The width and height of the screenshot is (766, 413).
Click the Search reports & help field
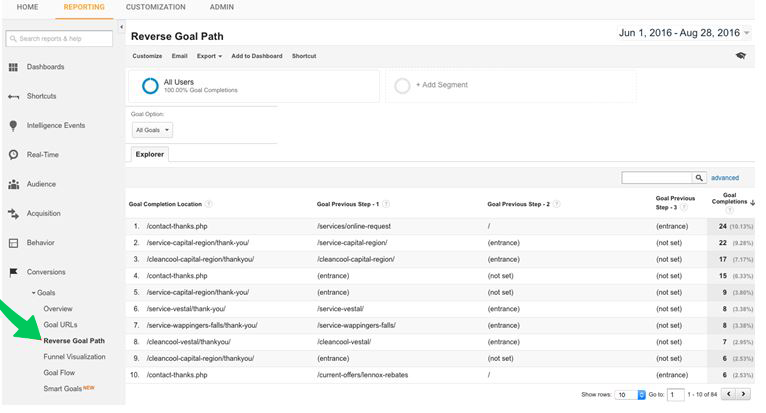pos(60,39)
